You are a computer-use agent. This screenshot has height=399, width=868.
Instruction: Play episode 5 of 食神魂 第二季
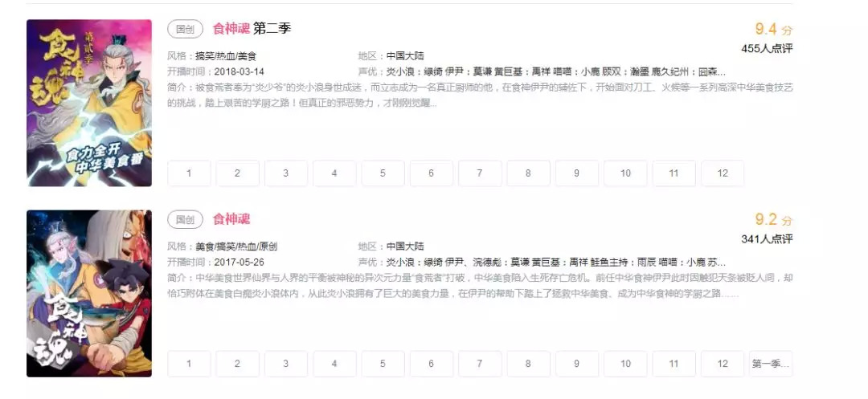pyautogui.click(x=383, y=173)
